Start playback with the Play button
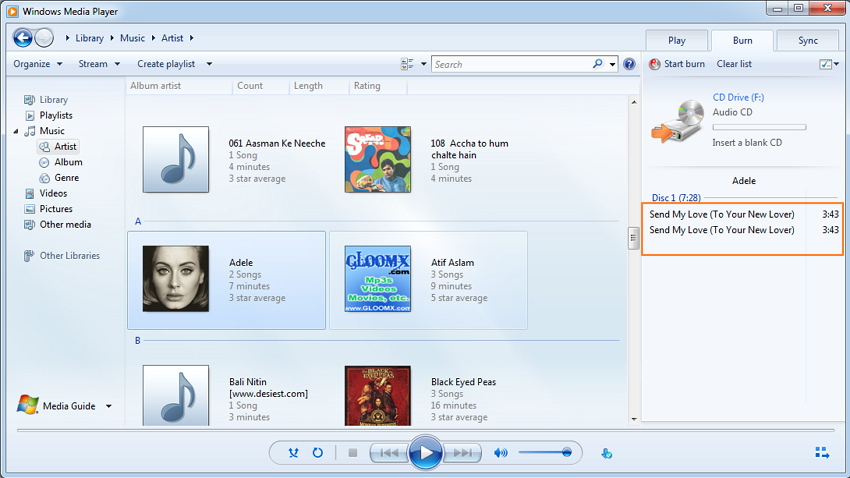The image size is (850, 478). pyautogui.click(x=425, y=453)
